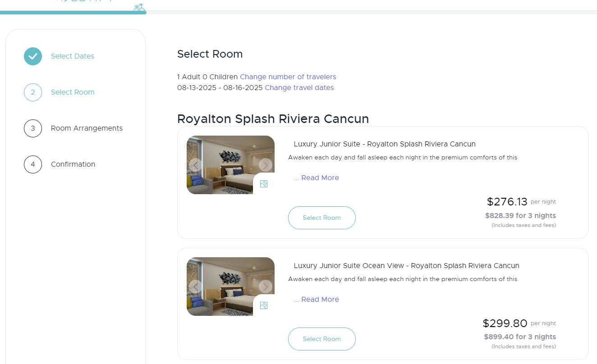Click the previous-photo arrow on the Junior Suite image
Image resolution: width=597 pixels, height=364 pixels.
pos(195,165)
